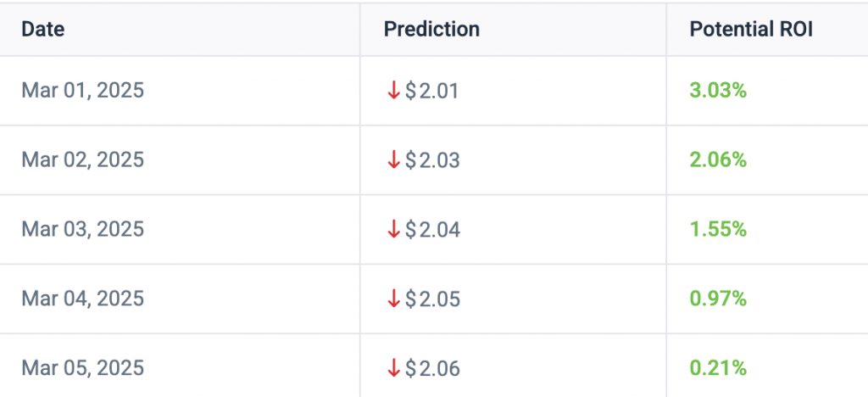Click the 2.06% ROI value
The width and height of the screenshot is (868, 397).
point(718,160)
